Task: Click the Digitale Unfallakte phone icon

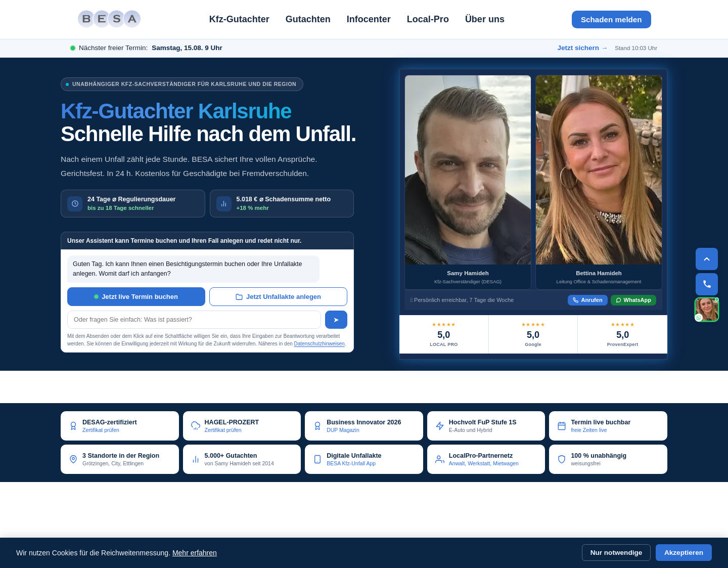Action: pos(317,459)
